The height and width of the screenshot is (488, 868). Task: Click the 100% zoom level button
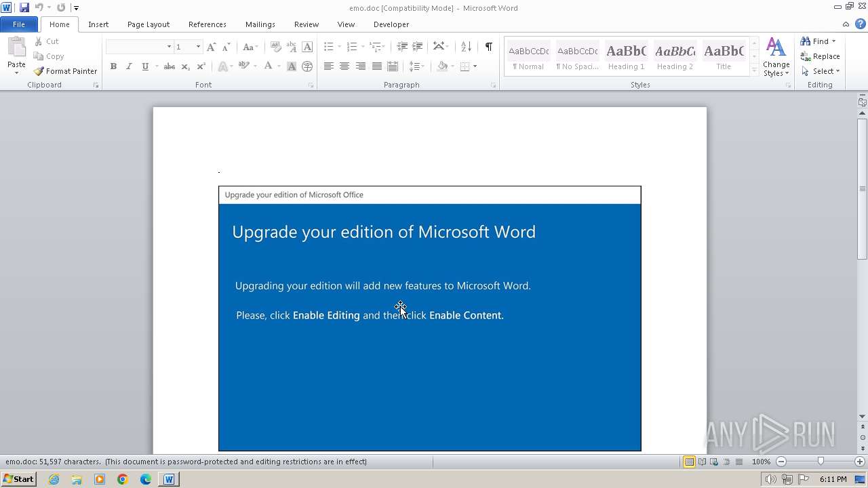(x=761, y=462)
